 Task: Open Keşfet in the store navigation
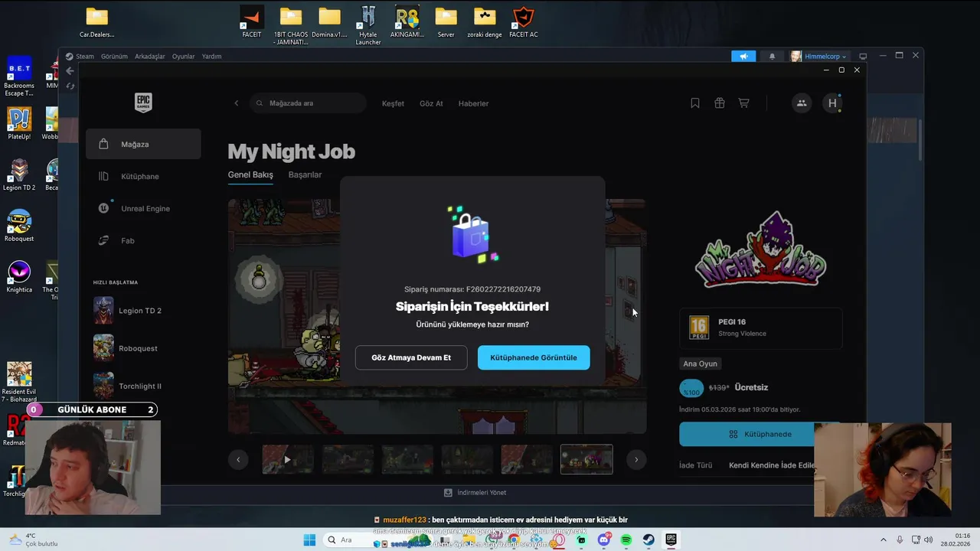coord(393,103)
